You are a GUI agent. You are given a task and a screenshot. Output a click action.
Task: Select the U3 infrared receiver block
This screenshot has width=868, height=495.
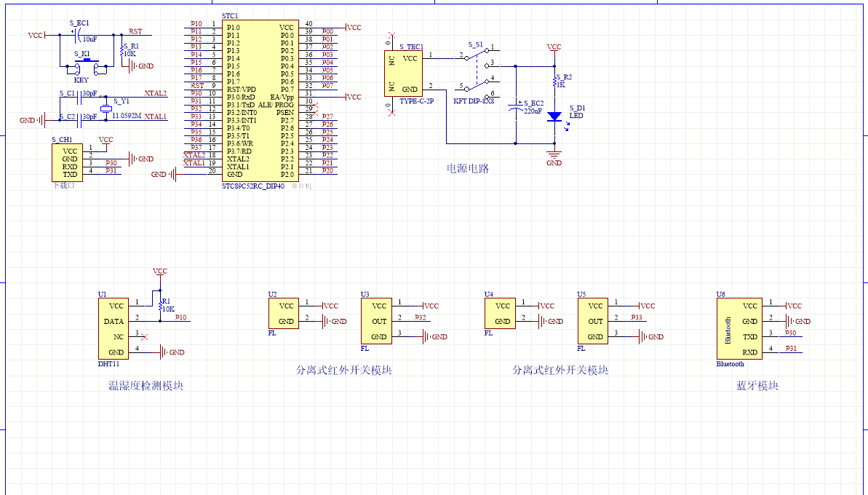tap(378, 321)
